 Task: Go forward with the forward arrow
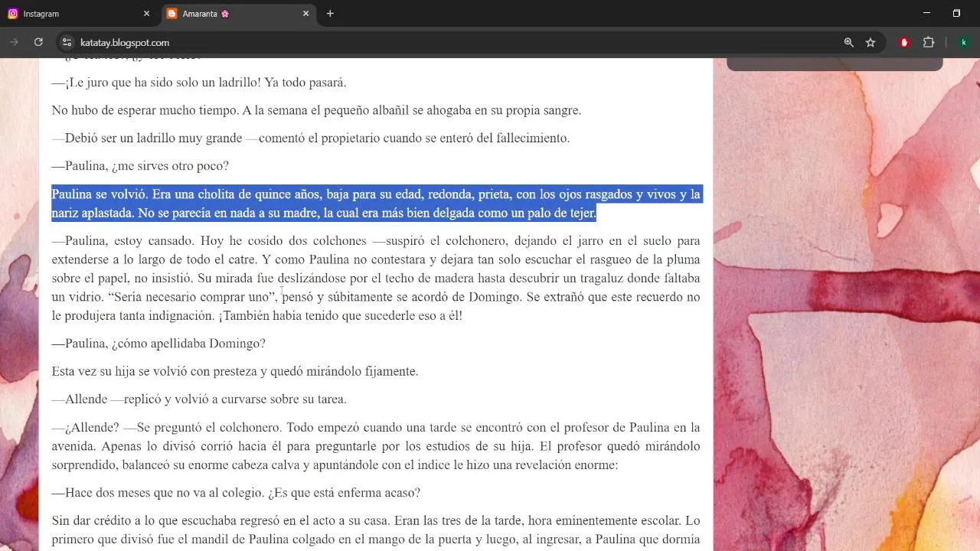coord(14,43)
